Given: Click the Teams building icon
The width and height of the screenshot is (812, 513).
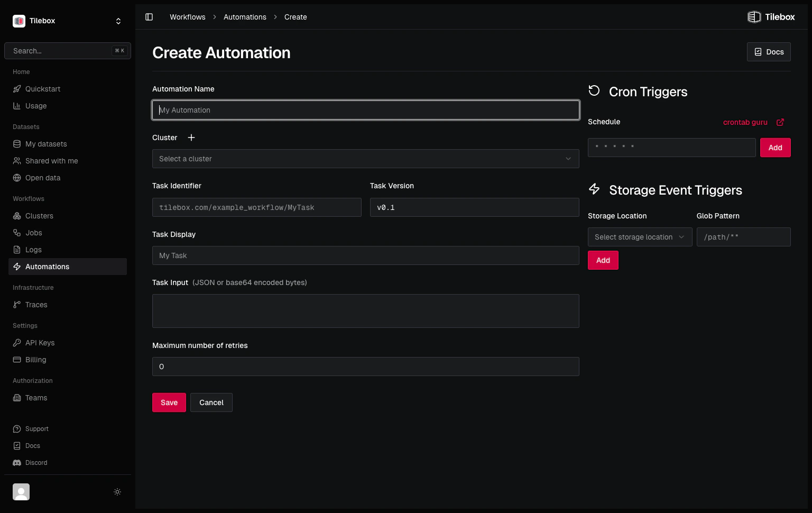Looking at the screenshot, I should pyautogui.click(x=17, y=398).
